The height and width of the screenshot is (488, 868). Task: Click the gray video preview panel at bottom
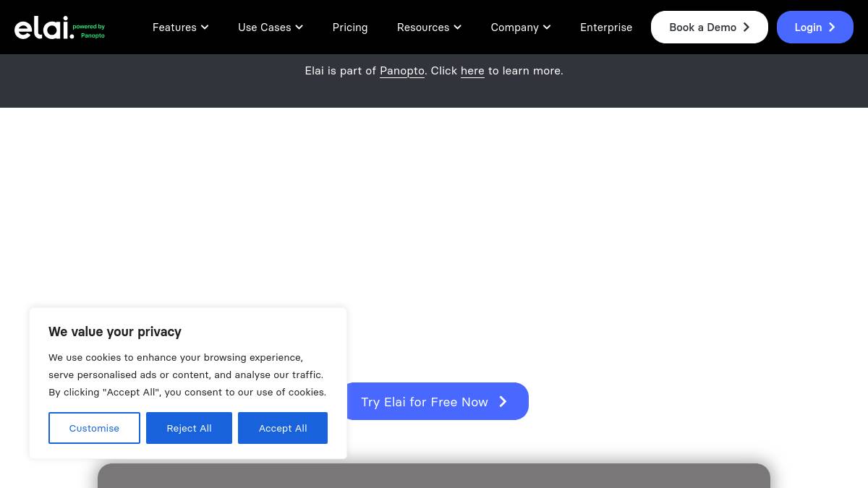(434, 476)
